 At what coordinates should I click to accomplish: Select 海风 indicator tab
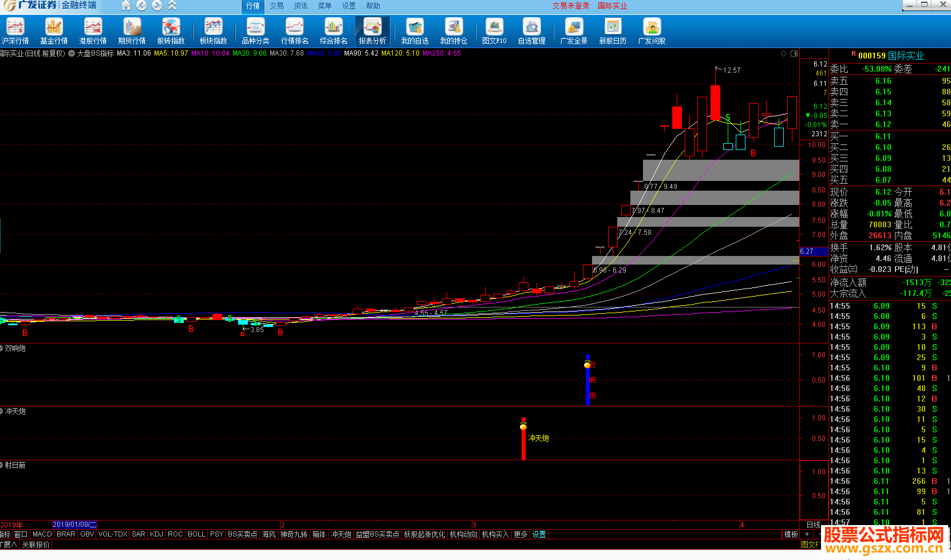point(269,534)
